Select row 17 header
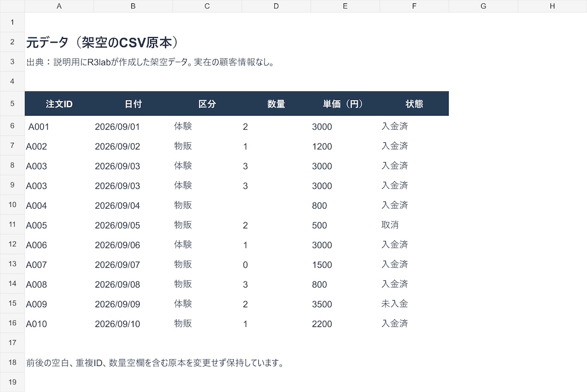 [13, 342]
